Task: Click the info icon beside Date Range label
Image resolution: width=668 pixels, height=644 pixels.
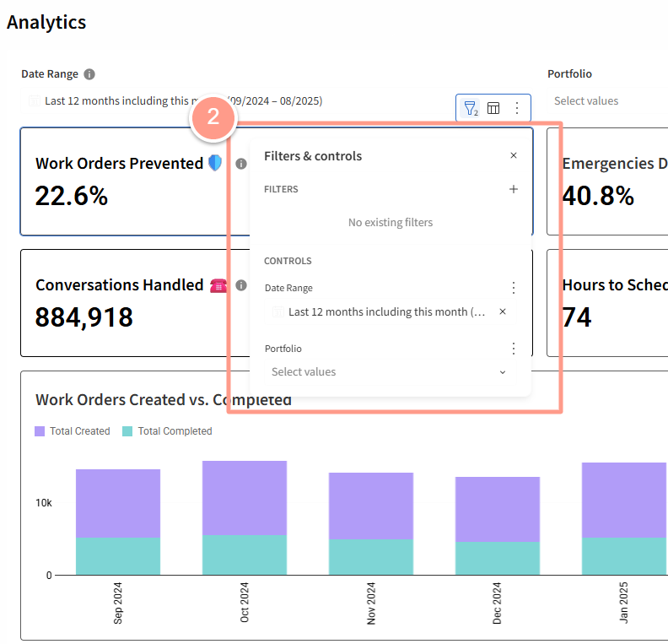Action: pos(89,74)
